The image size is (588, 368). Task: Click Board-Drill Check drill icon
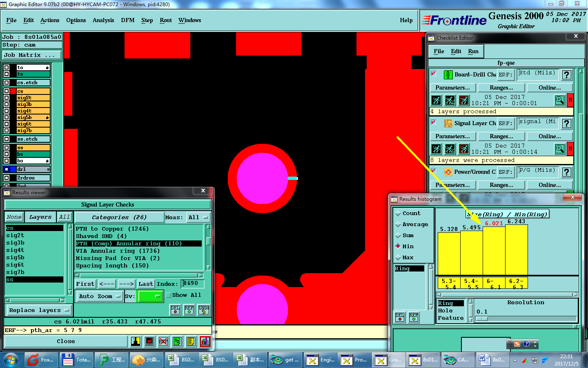click(448, 75)
